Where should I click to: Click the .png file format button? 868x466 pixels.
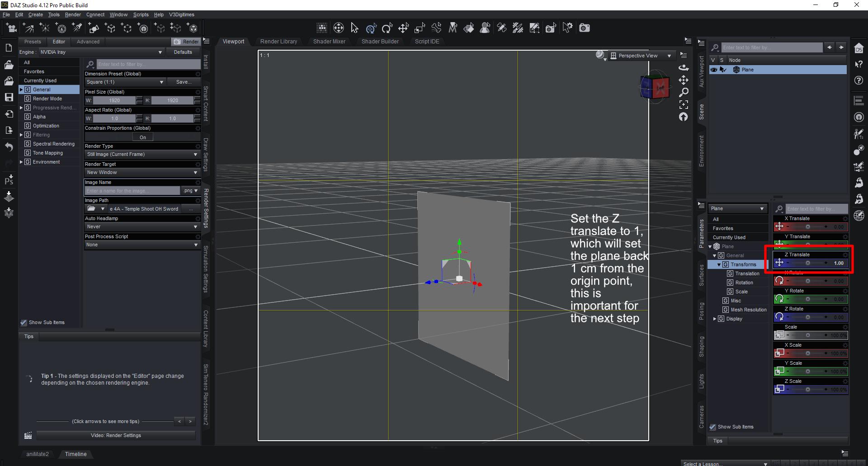190,191
